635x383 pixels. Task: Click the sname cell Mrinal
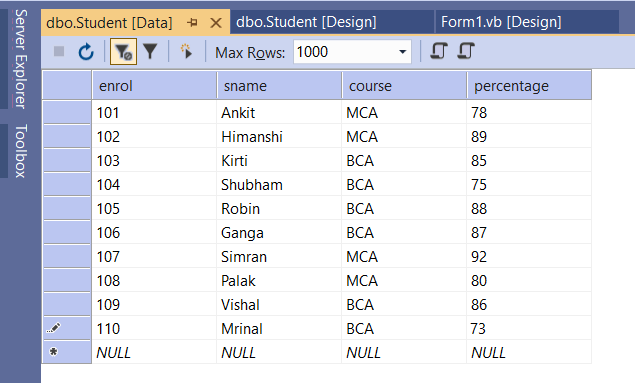click(279, 328)
